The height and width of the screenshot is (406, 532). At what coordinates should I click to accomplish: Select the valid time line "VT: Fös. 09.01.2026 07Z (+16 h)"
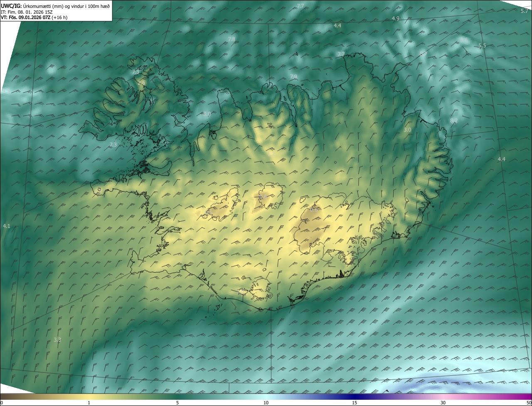point(34,17)
